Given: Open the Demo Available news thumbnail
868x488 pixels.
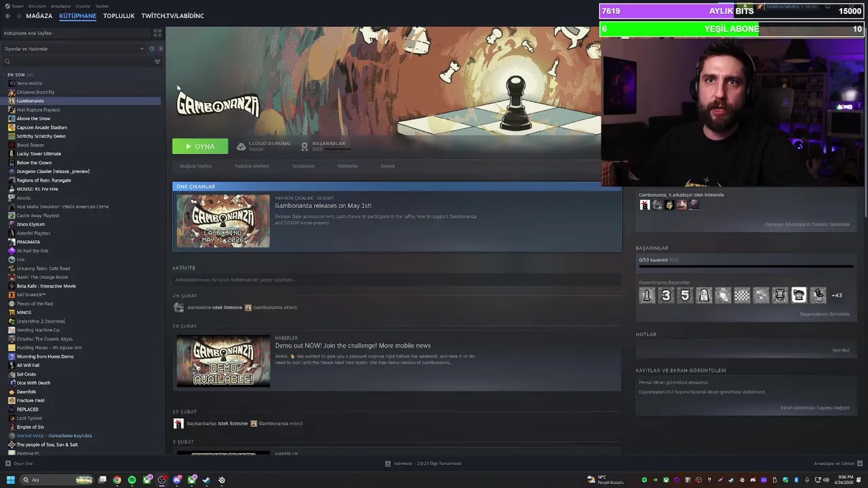Looking at the screenshot, I should point(223,361).
